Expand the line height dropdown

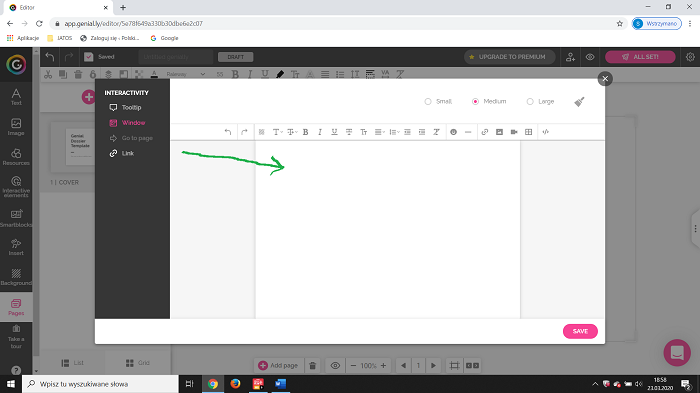(x=394, y=132)
